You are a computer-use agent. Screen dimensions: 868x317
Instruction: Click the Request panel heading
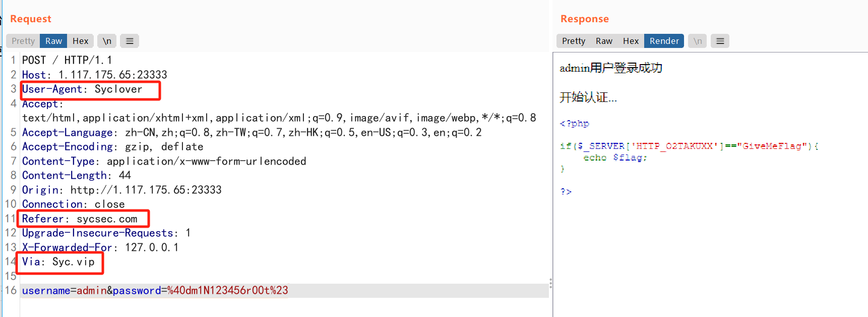[x=31, y=19]
